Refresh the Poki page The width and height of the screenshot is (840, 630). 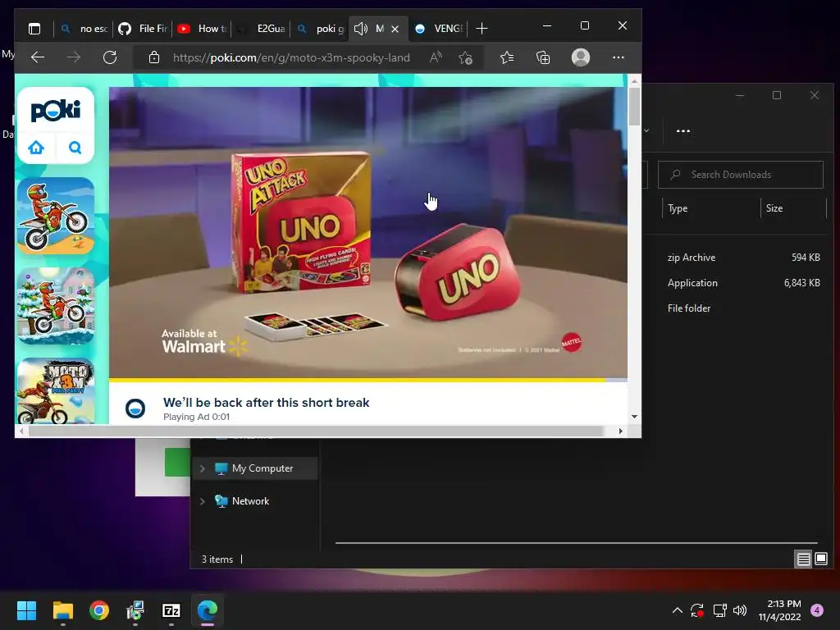110,57
